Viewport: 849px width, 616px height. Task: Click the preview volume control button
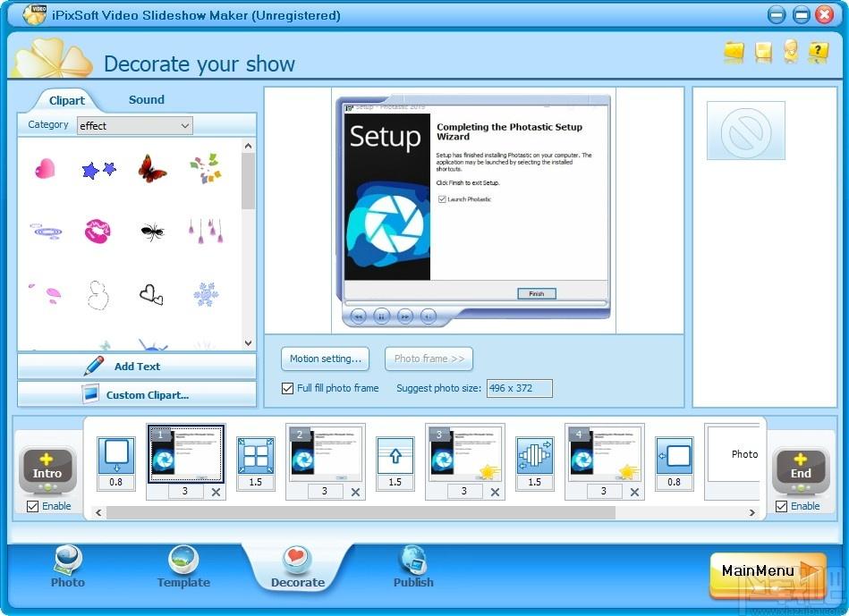point(429,316)
